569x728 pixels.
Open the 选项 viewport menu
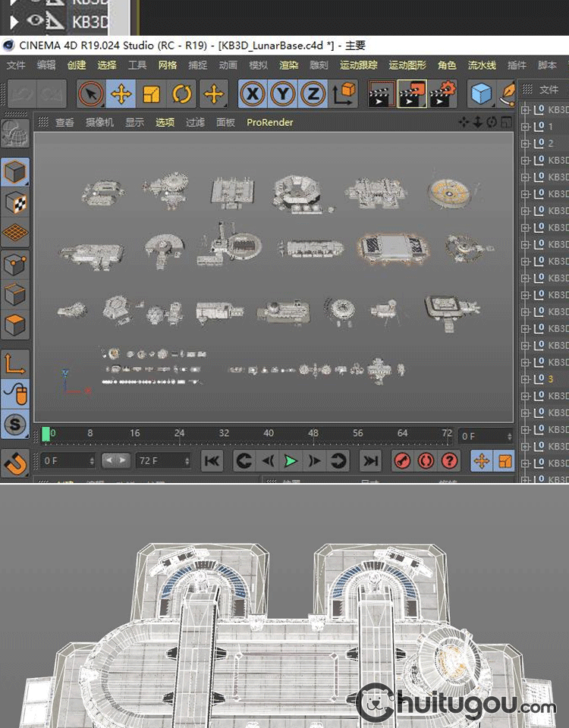click(165, 122)
